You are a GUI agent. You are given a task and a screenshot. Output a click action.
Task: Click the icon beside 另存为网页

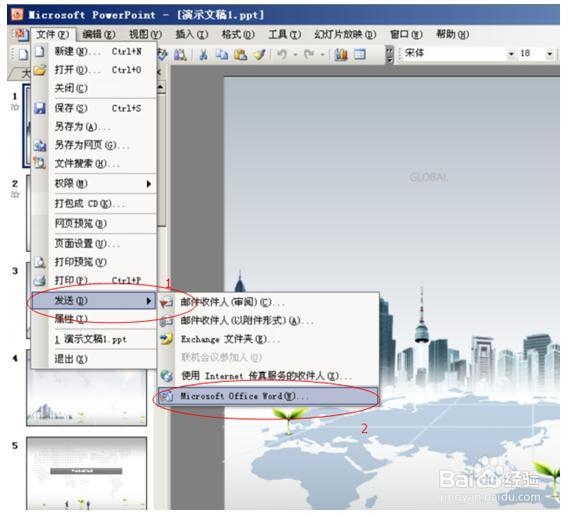tap(40, 145)
